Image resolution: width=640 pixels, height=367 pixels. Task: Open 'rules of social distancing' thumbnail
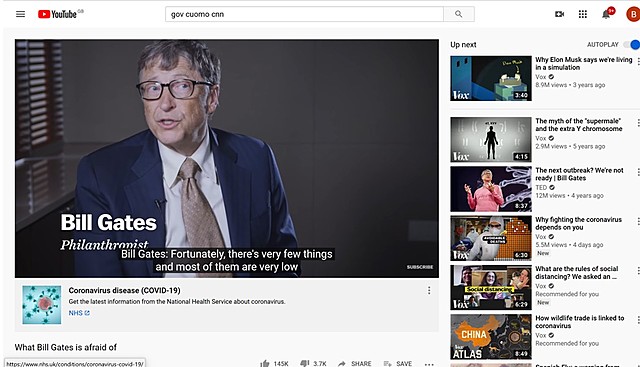[491, 287]
